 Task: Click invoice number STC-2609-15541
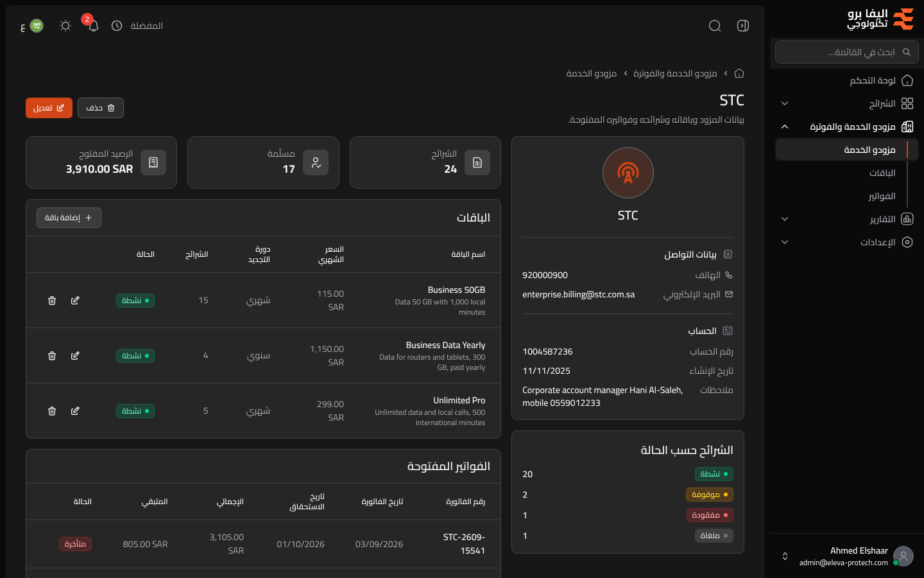pos(464,544)
